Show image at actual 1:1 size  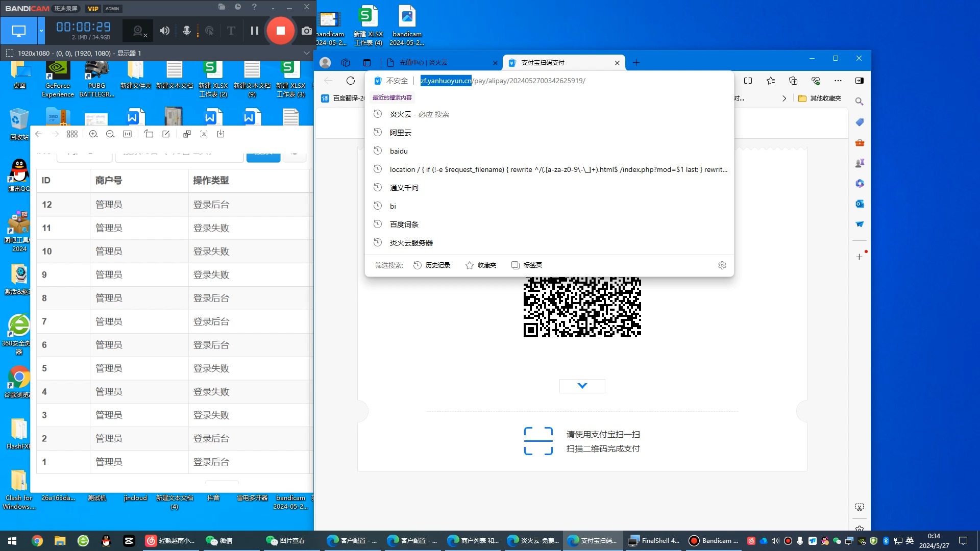(x=128, y=134)
